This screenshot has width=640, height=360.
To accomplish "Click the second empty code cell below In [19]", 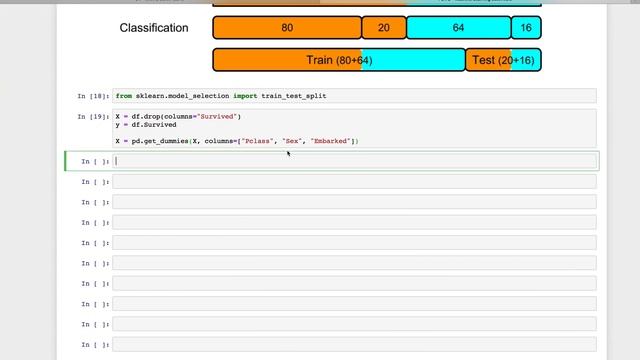I will (x=354, y=182).
